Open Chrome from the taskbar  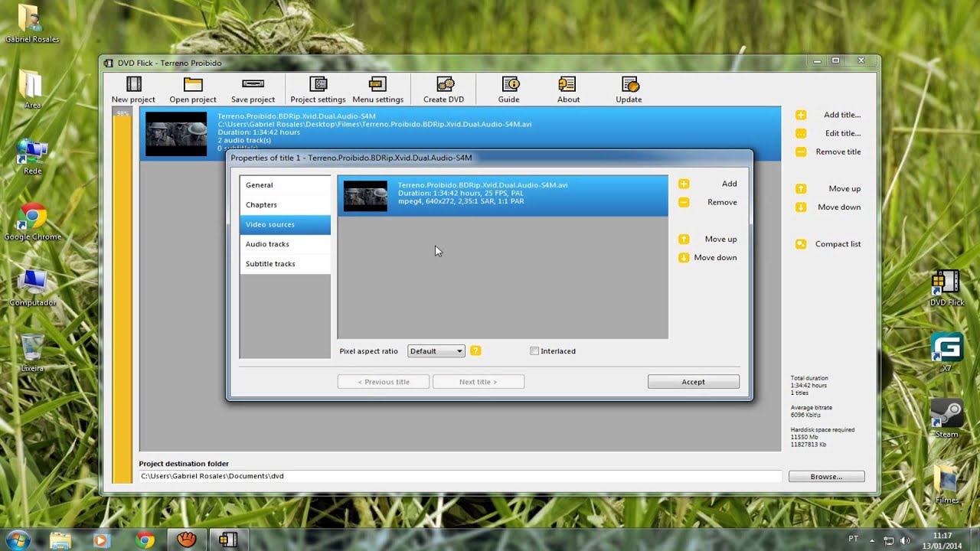[x=145, y=540]
